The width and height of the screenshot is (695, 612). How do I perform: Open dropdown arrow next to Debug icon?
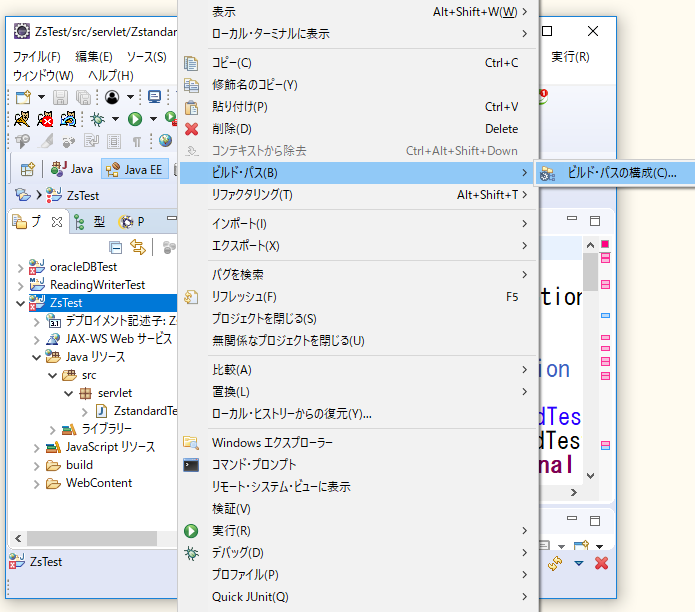point(115,119)
